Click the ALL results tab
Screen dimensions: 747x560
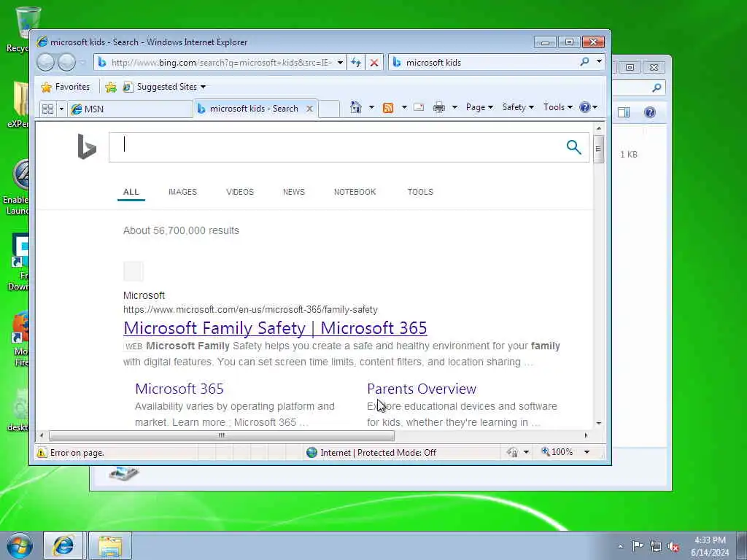click(x=131, y=192)
